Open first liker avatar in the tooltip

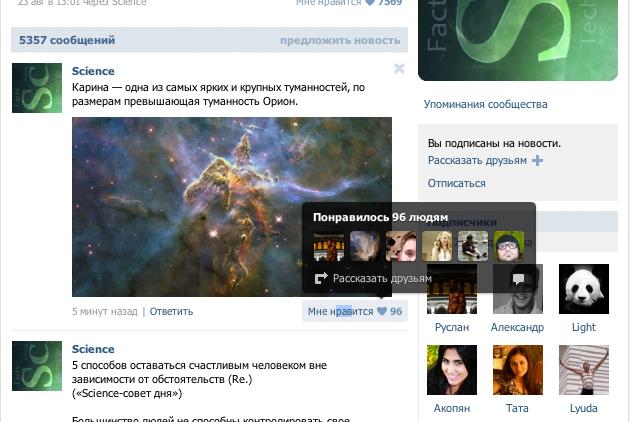coord(329,246)
